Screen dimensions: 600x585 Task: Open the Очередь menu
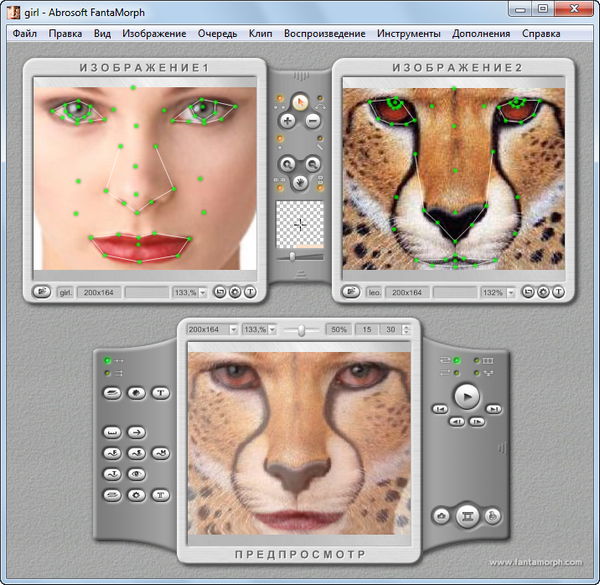click(x=217, y=34)
